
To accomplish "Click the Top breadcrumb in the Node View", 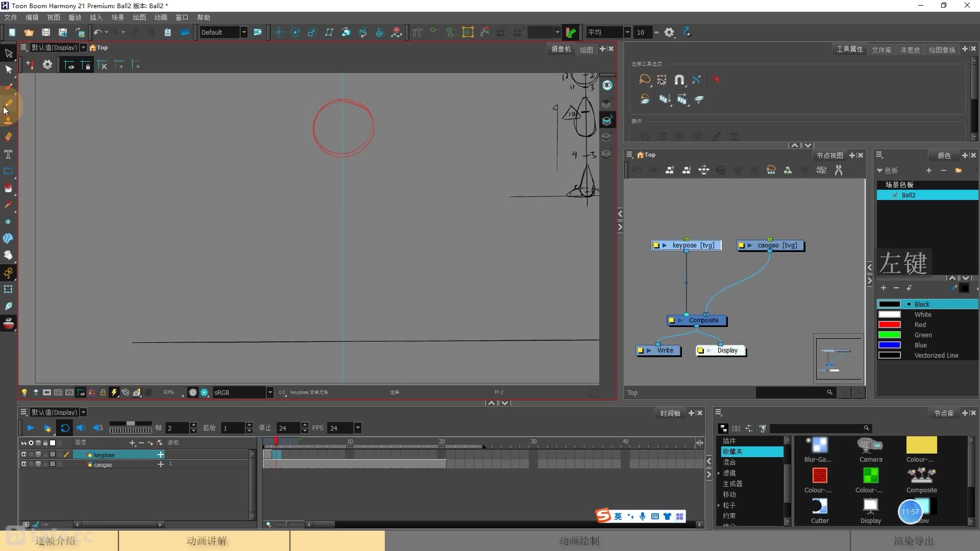I will (x=650, y=155).
